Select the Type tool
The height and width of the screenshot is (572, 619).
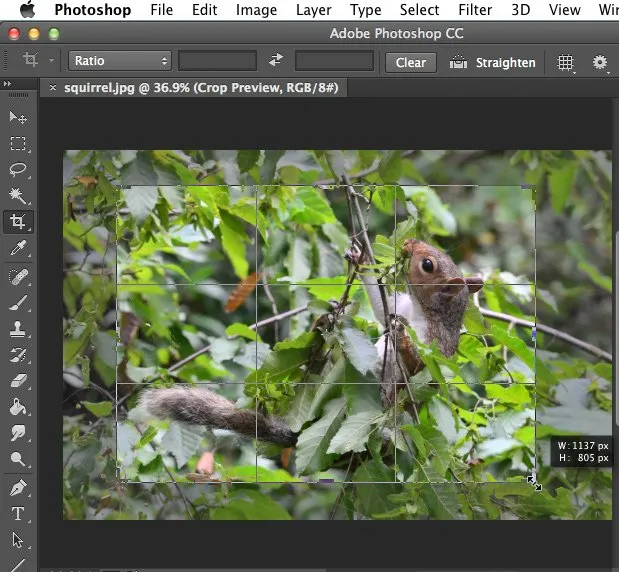(18, 514)
